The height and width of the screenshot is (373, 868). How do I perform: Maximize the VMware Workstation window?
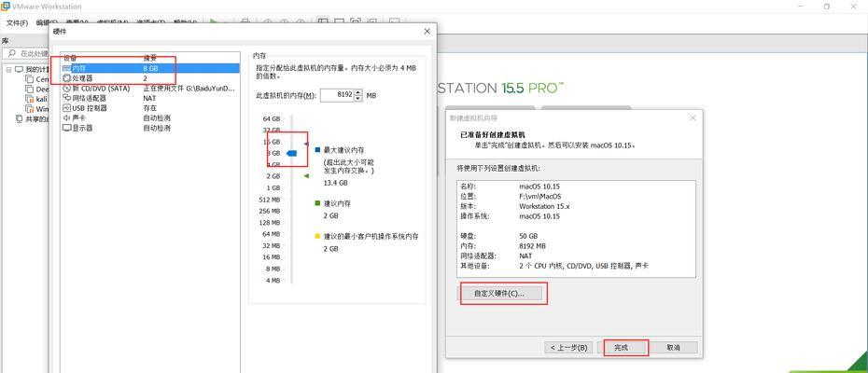click(x=827, y=7)
